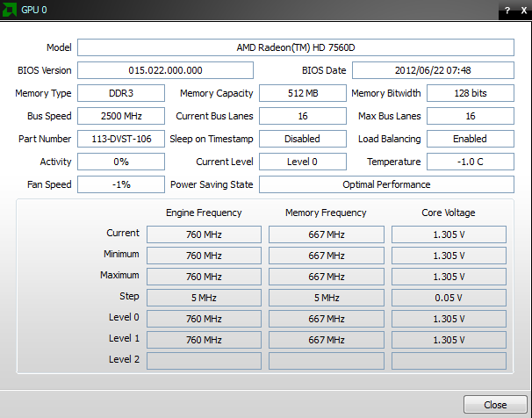Click the Minimum memory frequency field

327,256
